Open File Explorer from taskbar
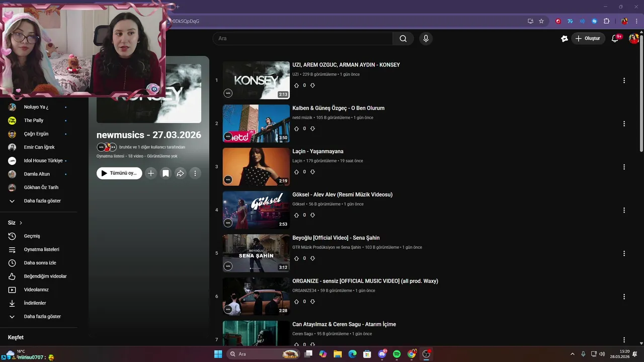Screen dimensions: 644x362 coord(338,354)
